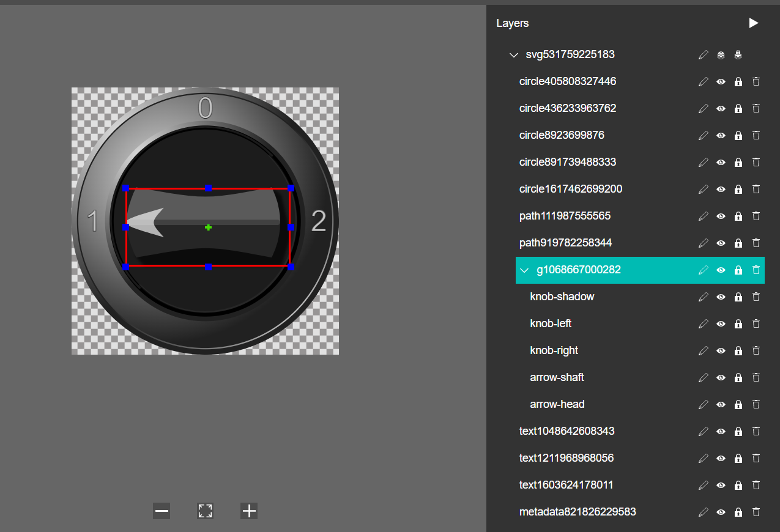This screenshot has width=780, height=532.
Task: Hide the knob-left layer
Action: coord(721,323)
